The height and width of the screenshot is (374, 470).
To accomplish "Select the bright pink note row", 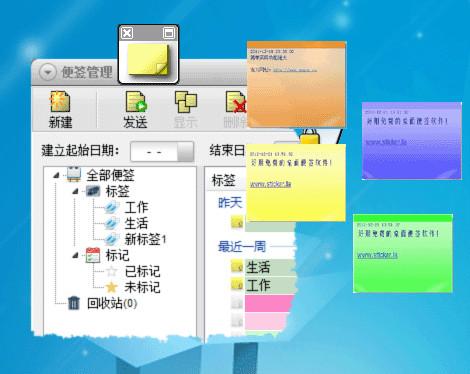I will tap(268, 303).
